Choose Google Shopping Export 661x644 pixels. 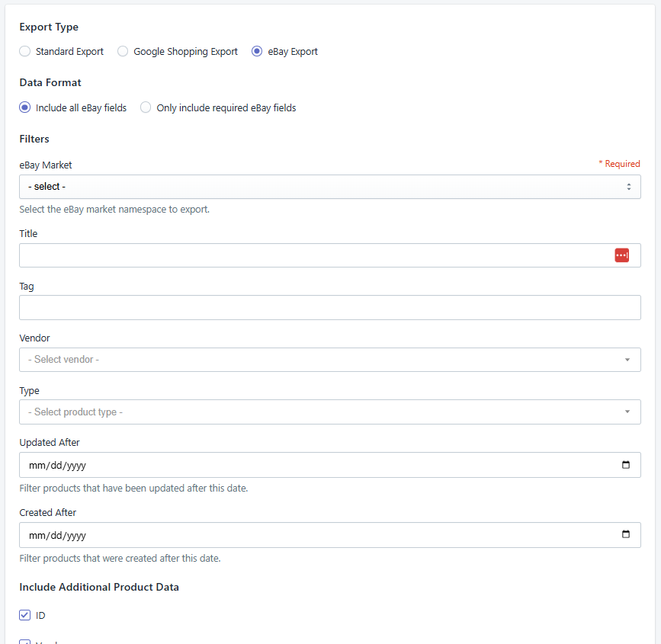click(123, 51)
